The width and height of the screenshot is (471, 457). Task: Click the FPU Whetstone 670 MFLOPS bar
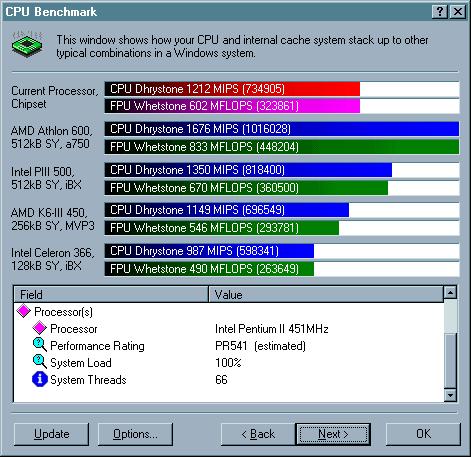246,188
